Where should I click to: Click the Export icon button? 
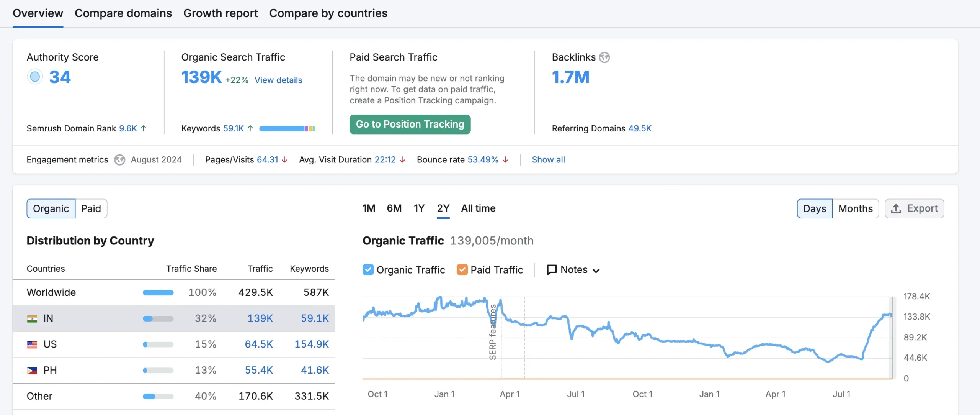click(x=915, y=208)
